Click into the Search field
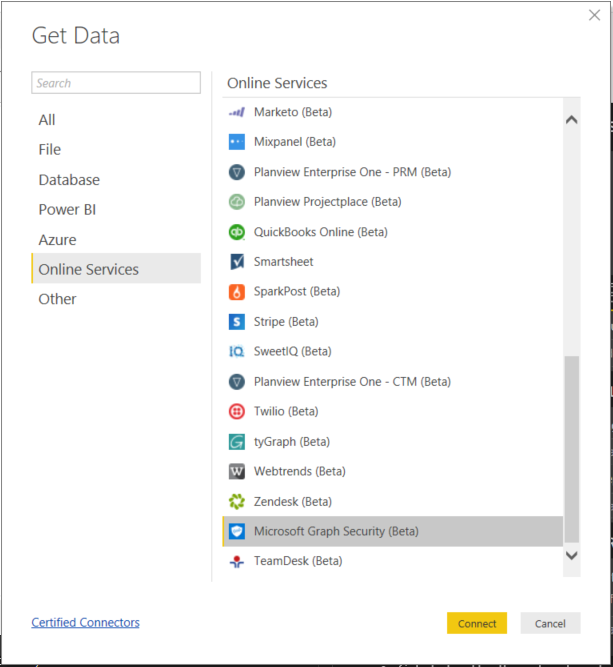 (116, 83)
